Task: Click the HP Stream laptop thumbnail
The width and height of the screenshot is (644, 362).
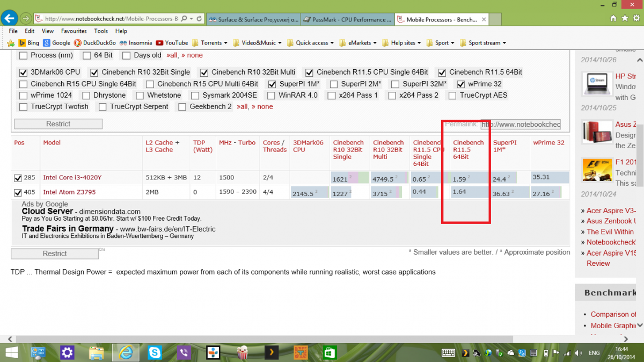Action: pyautogui.click(x=597, y=83)
